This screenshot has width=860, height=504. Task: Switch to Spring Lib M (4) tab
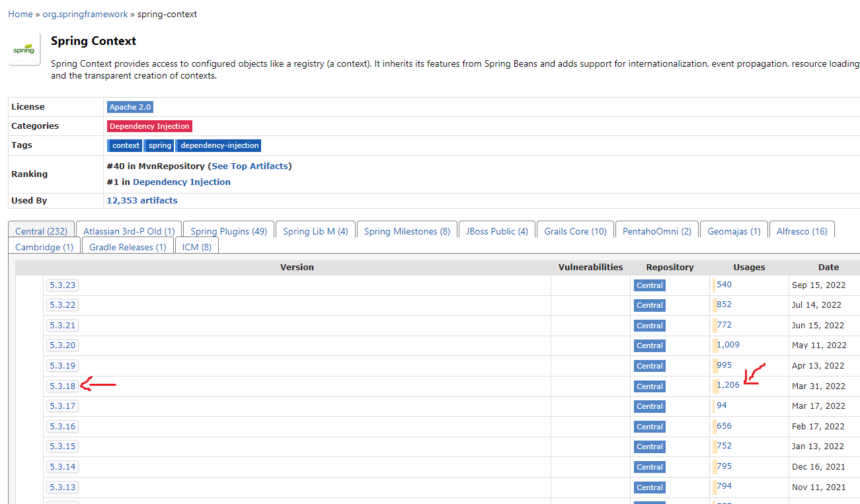(x=315, y=231)
